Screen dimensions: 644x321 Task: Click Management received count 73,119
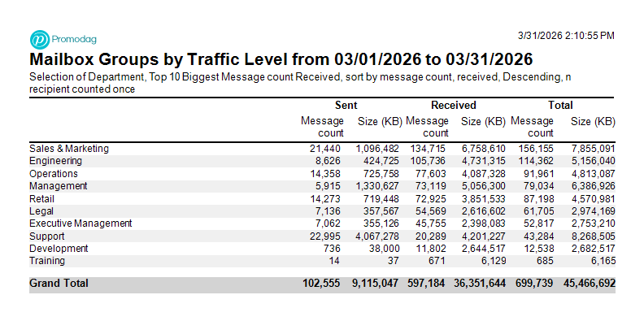pos(430,186)
